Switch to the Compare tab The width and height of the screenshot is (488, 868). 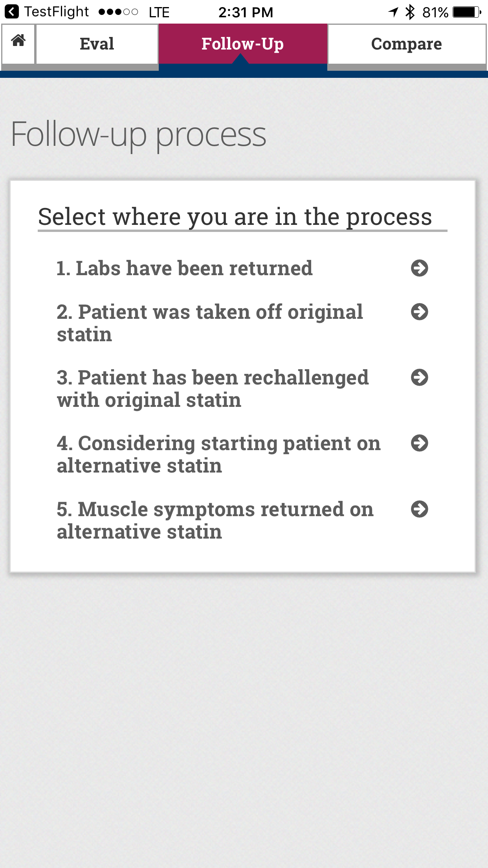pyautogui.click(x=406, y=44)
